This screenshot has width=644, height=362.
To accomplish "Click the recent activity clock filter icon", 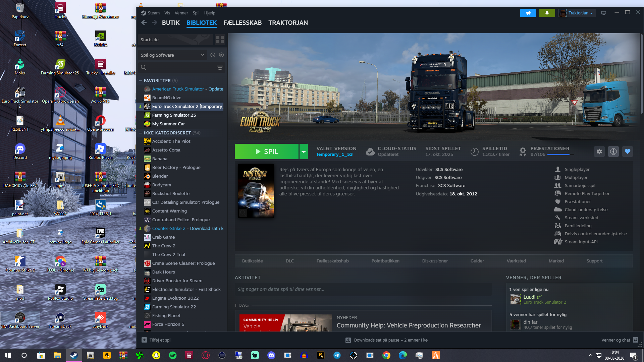I will coord(213,55).
